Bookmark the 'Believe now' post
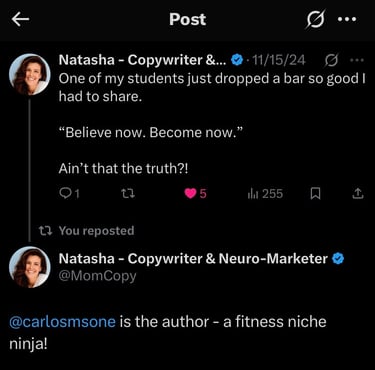 tap(315, 193)
